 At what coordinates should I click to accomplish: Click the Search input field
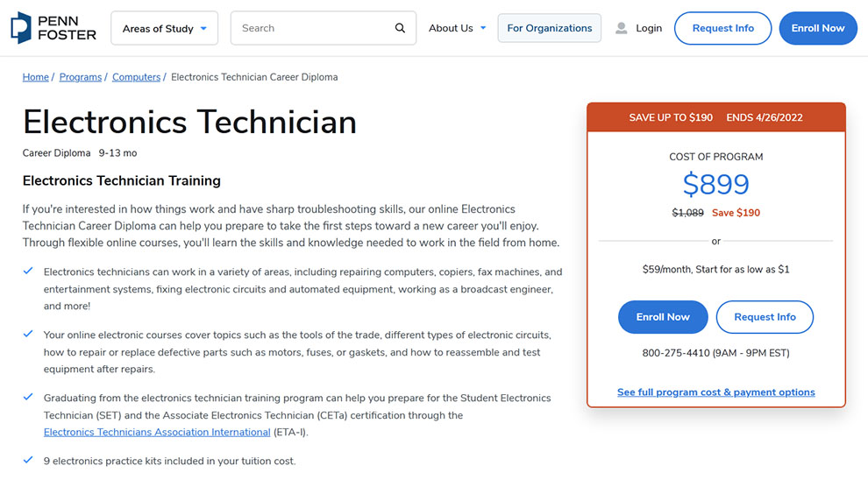[x=324, y=28]
